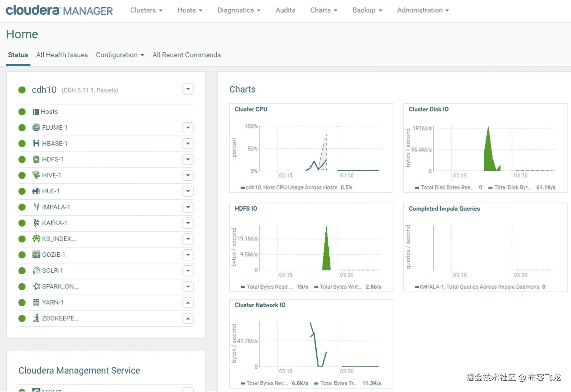Click the SOLR-1 service icon
This screenshot has height=392, width=571.
[36, 270]
